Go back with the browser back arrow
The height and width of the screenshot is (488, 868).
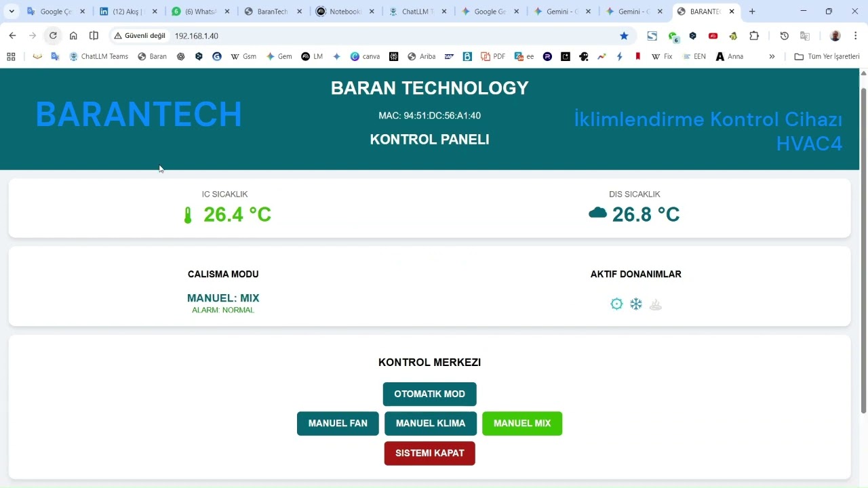(x=12, y=36)
